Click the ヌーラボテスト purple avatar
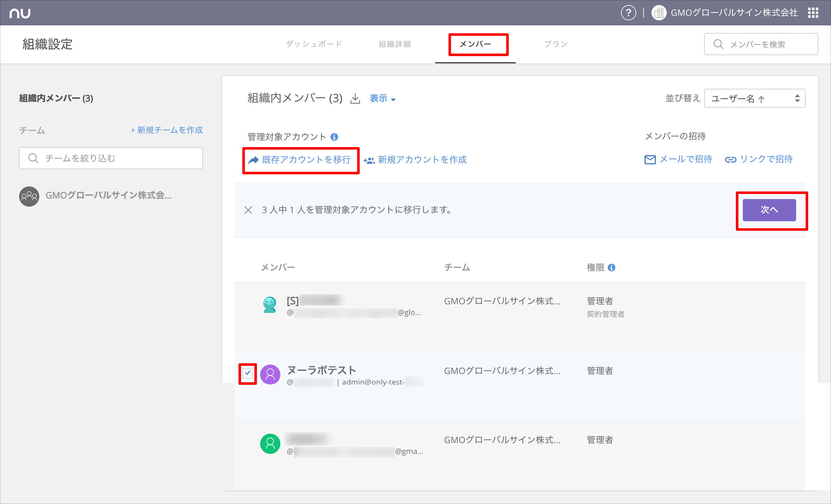The height and width of the screenshot is (504, 831). click(x=270, y=374)
